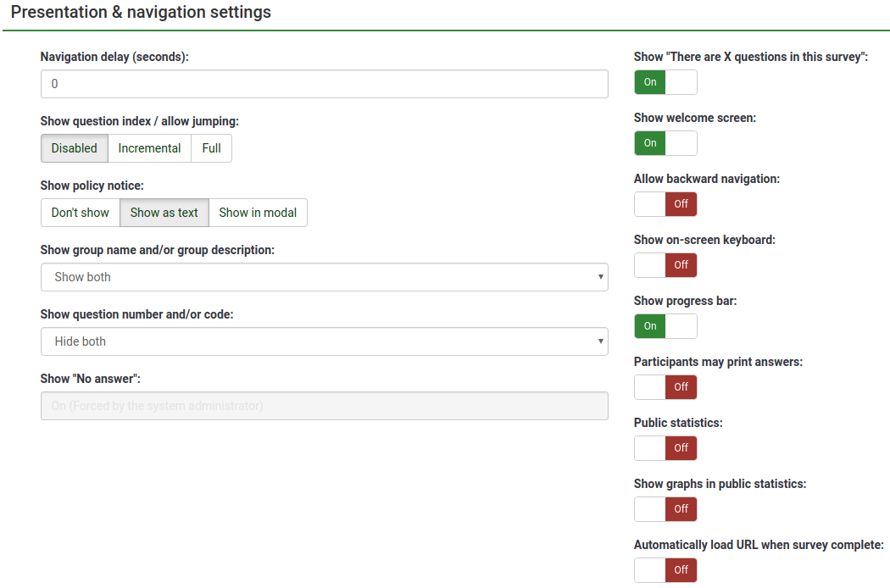
Task: Click the disabled Show "No answer" field
Action: [324, 406]
